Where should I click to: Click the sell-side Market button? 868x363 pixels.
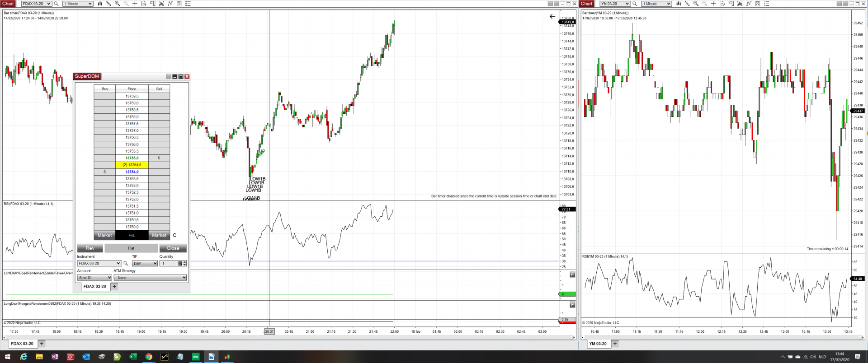[x=159, y=235]
